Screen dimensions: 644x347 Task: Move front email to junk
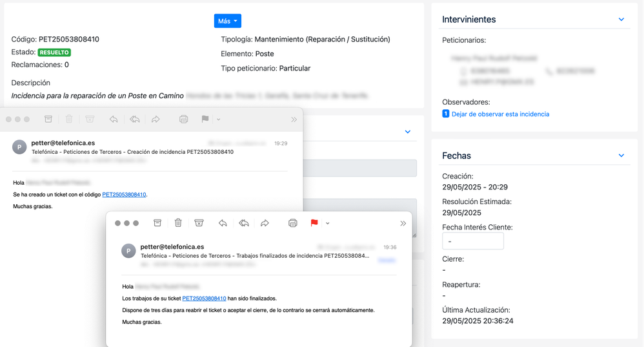(x=199, y=223)
